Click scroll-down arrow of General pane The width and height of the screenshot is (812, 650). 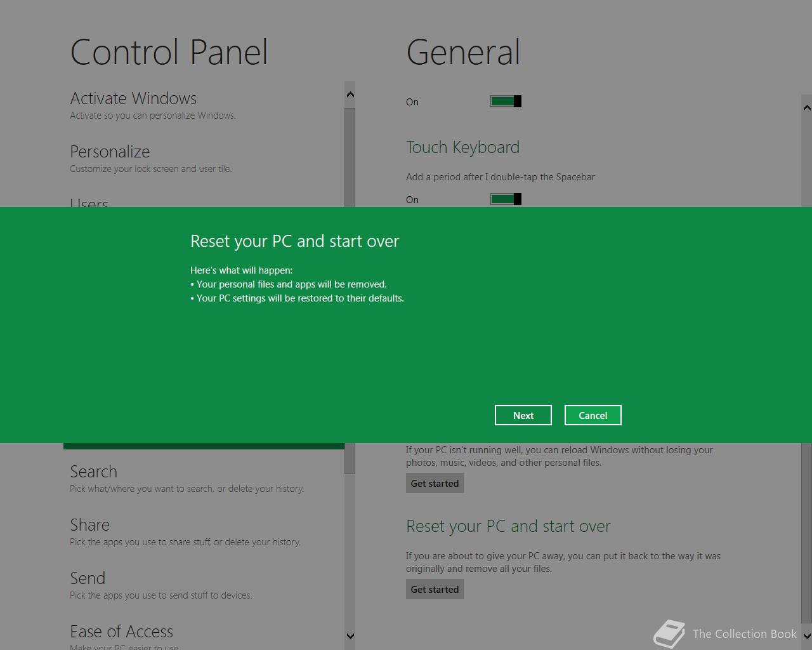[x=806, y=635]
